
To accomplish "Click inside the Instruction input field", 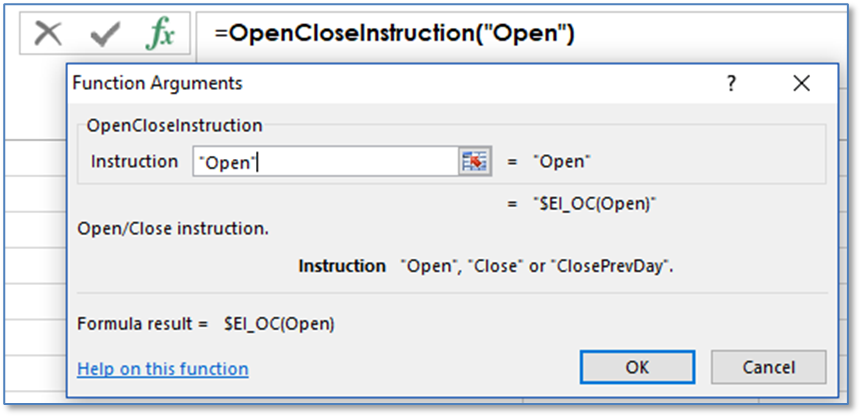I will 325,162.
